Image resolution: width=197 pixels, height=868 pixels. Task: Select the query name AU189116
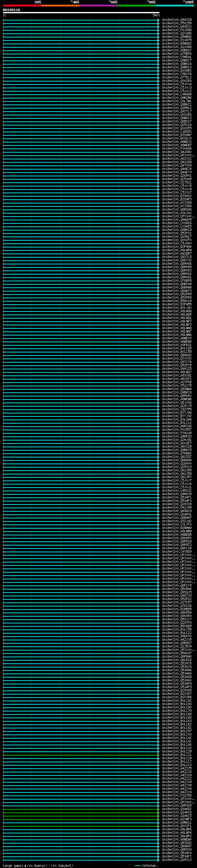coord(11,10)
